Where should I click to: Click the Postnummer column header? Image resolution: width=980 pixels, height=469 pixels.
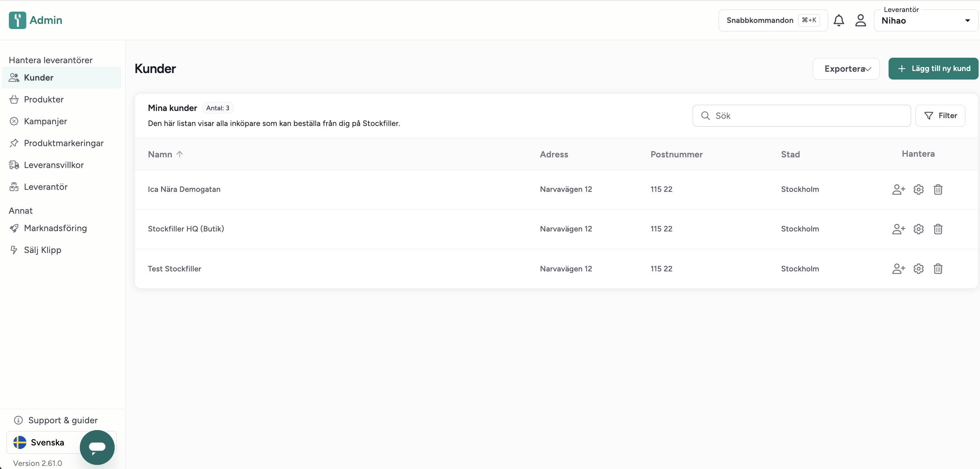tap(676, 154)
